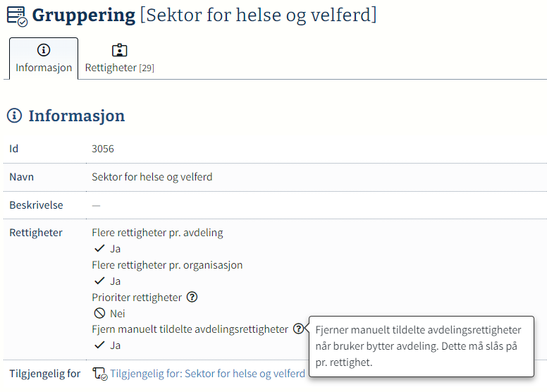547x392 pixels.
Task: Click help icon next to Fjern manuelt tildelte avdelingsrettigheter
Action: [298, 329]
